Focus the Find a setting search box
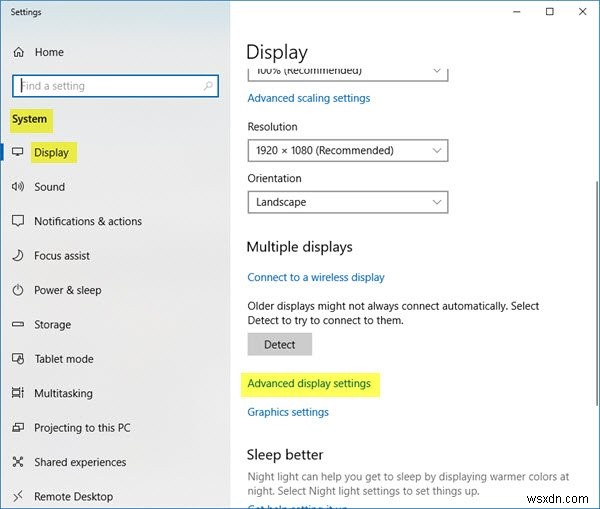This screenshot has height=509, width=600. click(115, 86)
